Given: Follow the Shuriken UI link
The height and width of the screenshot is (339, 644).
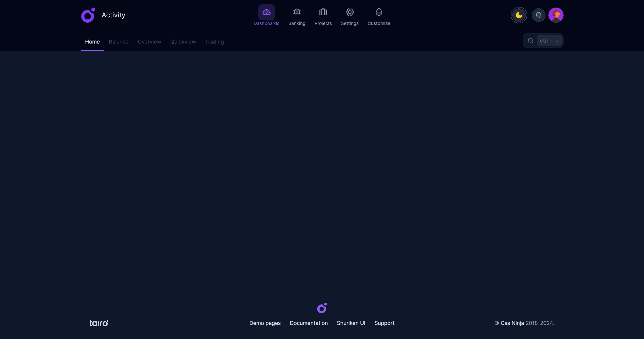Looking at the screenshot, I should 351,323.
